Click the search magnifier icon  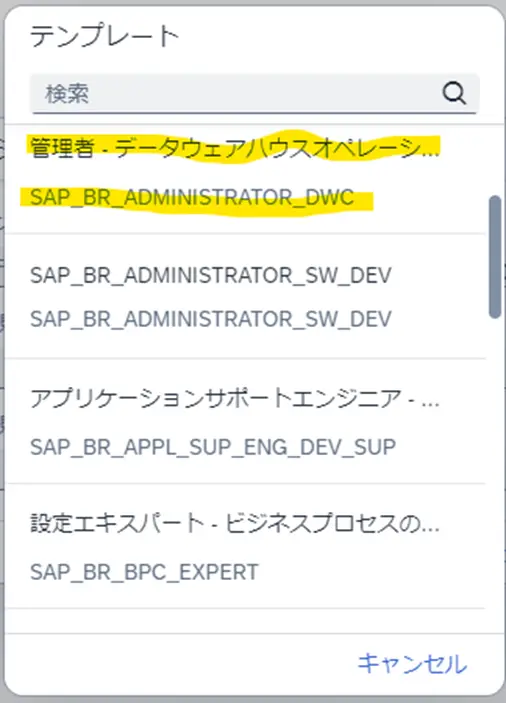point(454,93)
